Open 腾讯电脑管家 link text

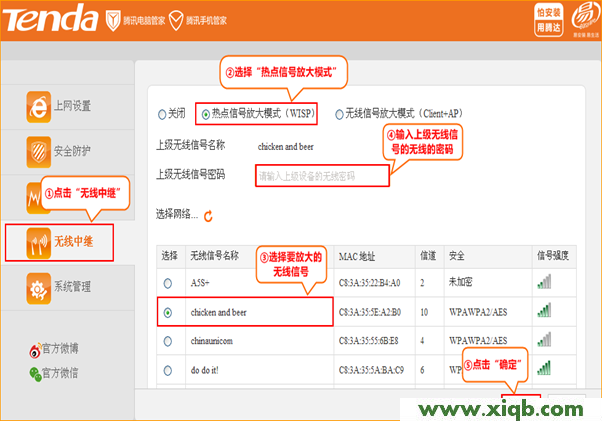144,21
